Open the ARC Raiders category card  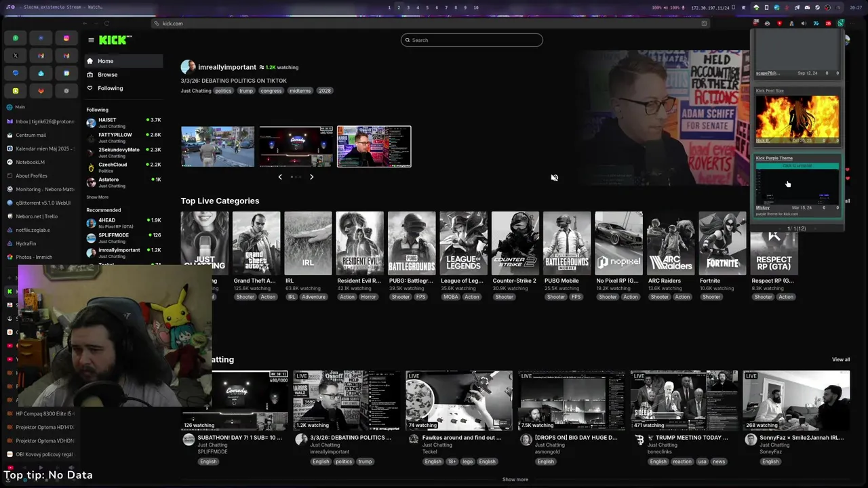670,243
